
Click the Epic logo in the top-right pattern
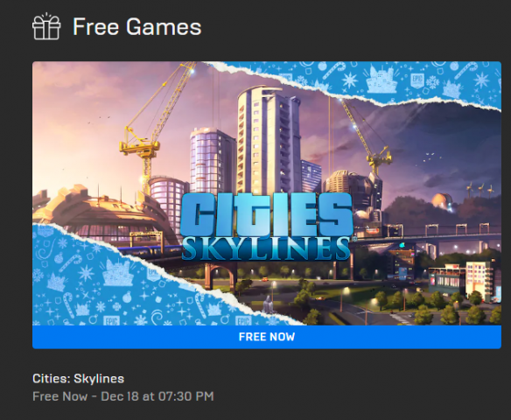pyautogui.click(x=416, y=80)
